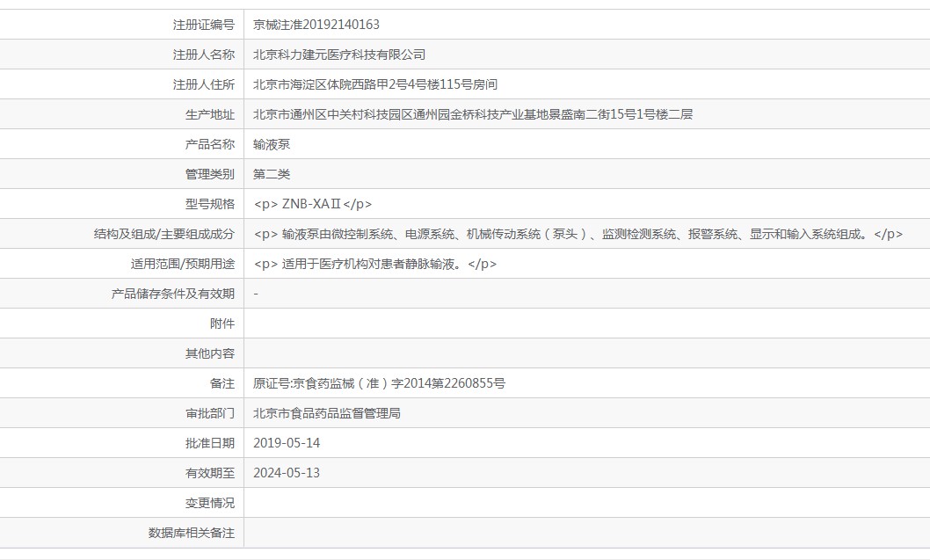The image size is (930, 560).
Task: Click the 管理类别 label
Action: (210, 174)
